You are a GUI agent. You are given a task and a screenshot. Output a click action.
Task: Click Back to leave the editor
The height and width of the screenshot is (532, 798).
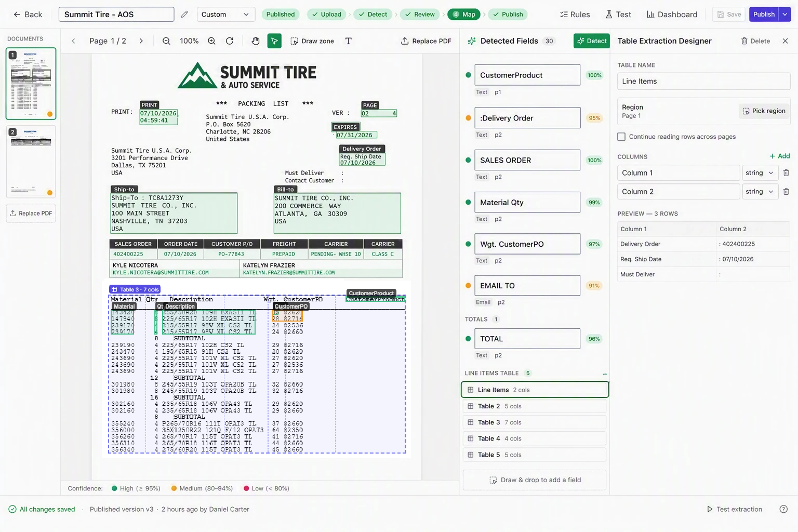pos(28,15)
